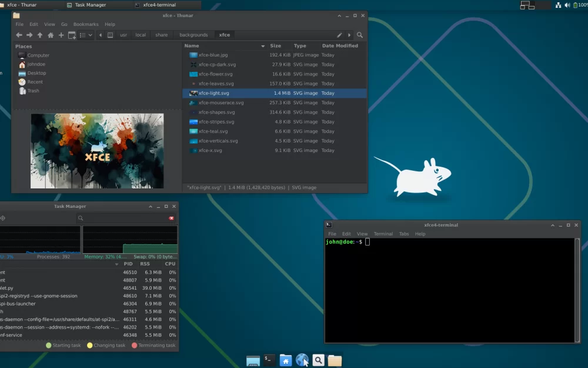
Task: Open the Bookmarks menu in Thunar
Action: [85, 24]
